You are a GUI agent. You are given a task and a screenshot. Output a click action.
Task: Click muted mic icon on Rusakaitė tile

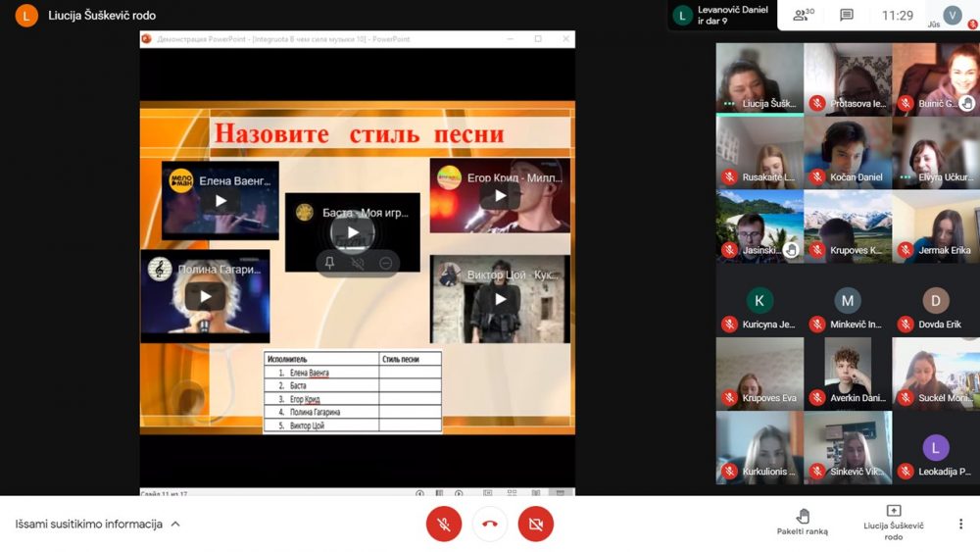(729, 176)
